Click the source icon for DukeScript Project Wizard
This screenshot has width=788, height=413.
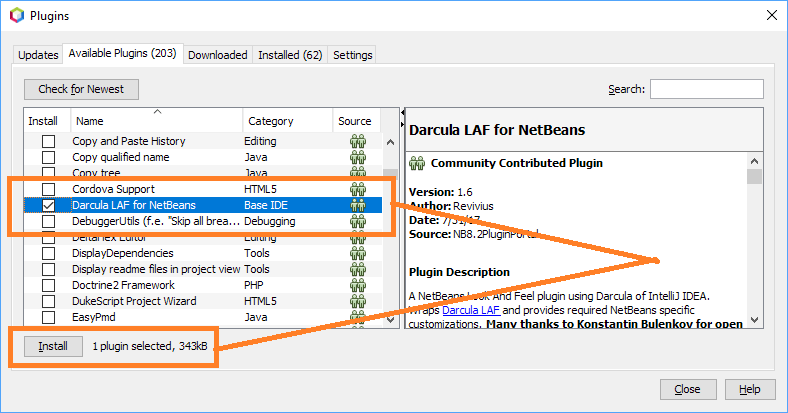click(x=358, y=301)
